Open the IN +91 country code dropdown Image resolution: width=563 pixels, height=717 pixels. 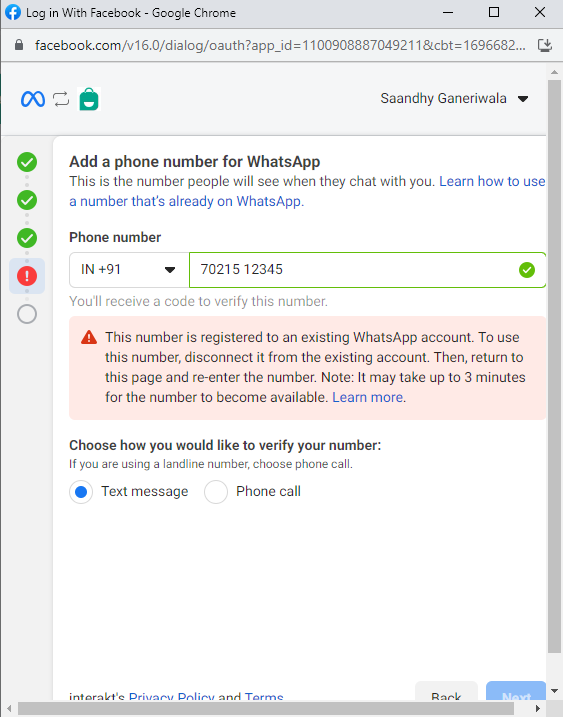point(129,270)
